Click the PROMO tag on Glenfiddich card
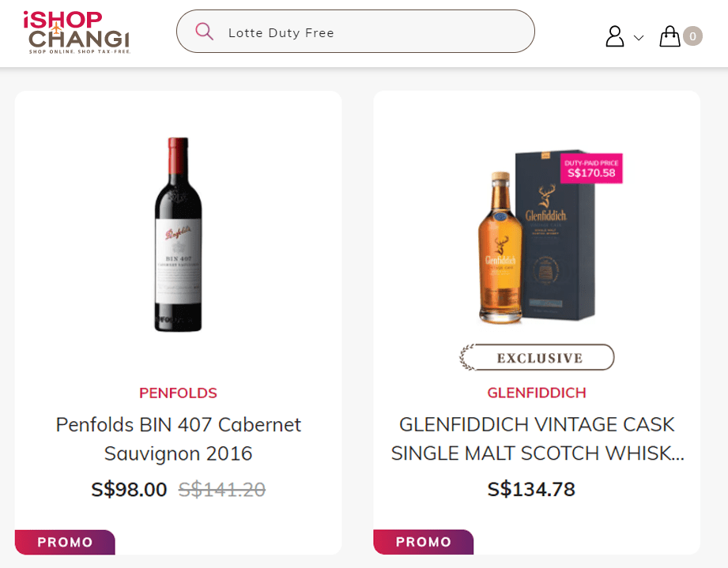The image size is (728, 568). (x=424, y=542)
